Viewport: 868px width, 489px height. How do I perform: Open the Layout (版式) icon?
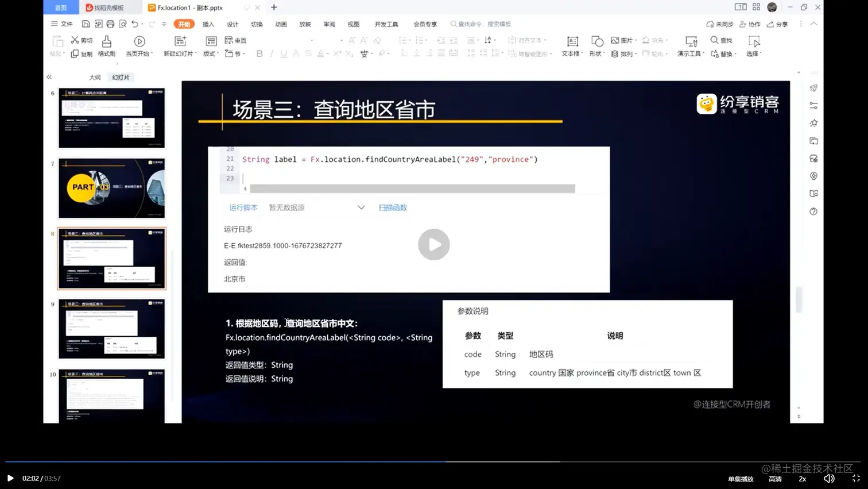pyautogui.click(x=211, y=41)
